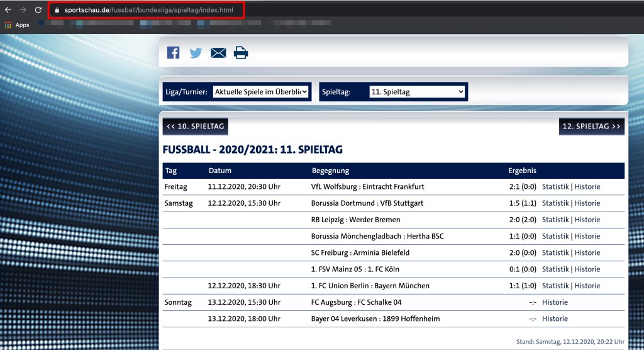Select match text SC Freiburg : Arminia Bielefeld
Screen dimensions: 644x350
360,252
